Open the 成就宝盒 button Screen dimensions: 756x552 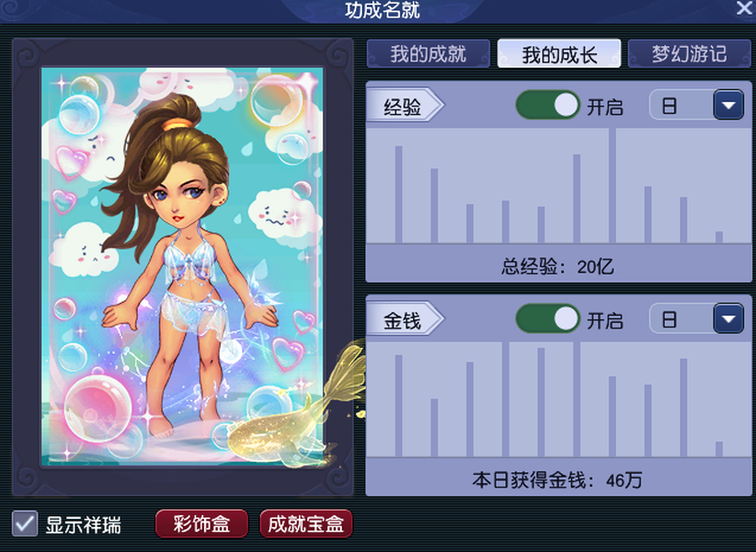[x=306, y=523]
